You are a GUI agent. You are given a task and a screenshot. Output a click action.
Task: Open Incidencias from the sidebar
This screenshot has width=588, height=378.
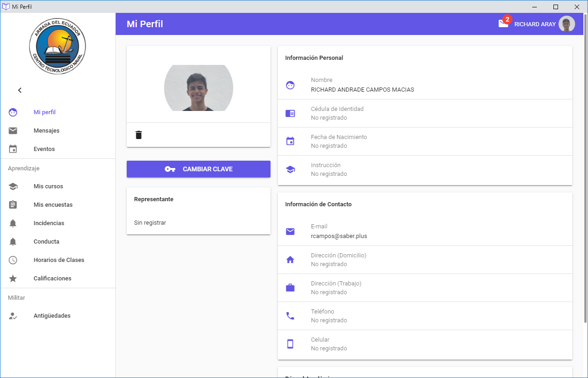(x=49, y=223)
